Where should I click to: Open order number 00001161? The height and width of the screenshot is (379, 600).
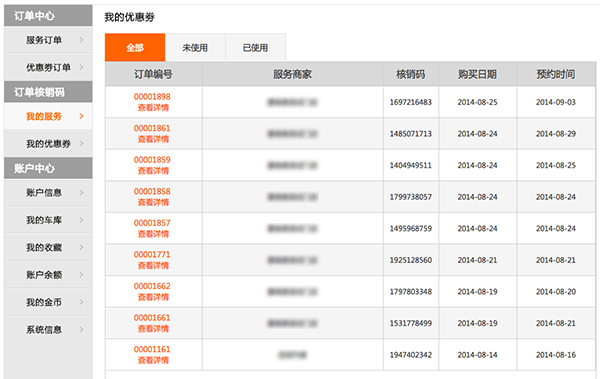pos(152,350)
